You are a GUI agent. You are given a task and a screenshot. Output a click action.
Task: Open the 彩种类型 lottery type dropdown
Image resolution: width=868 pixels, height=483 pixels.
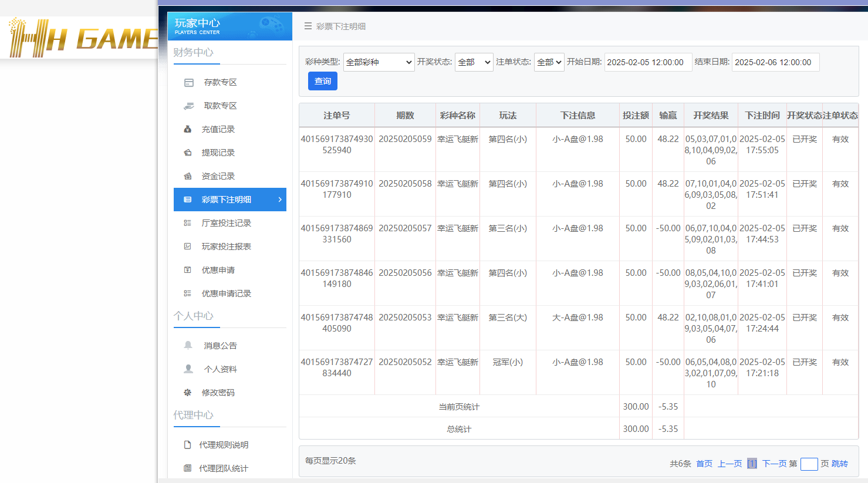[379, 62]
